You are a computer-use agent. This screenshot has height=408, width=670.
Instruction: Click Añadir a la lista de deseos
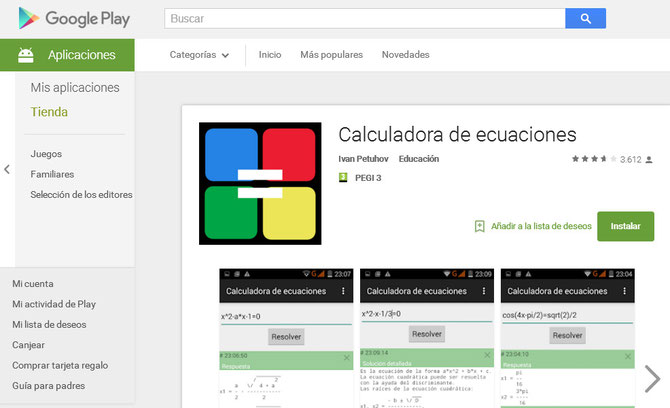click(541, 226)
